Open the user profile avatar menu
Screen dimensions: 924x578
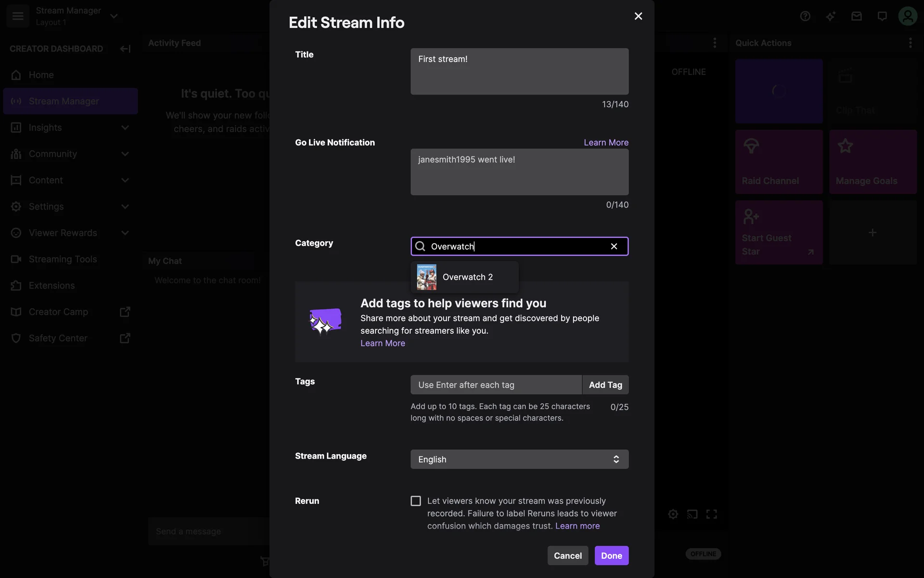pyautogui.click(x=908, y=16)
